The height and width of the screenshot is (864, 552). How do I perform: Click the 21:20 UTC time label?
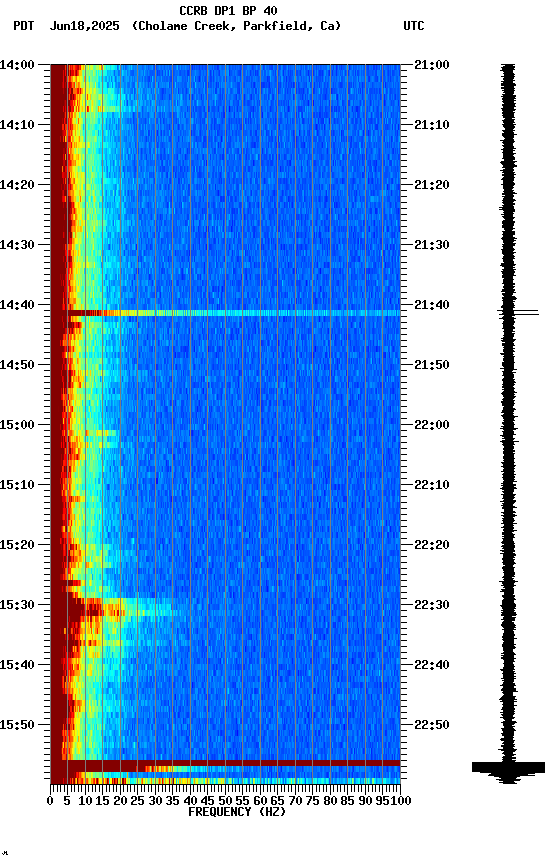pos(432,185)
